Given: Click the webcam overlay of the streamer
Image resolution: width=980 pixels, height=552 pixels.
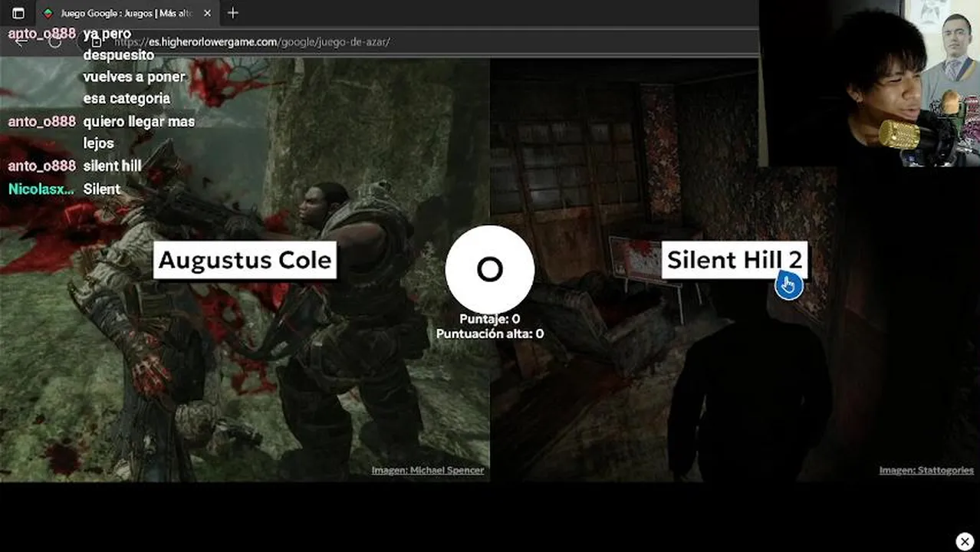Looking at the screenshot, I should point(870,83).
